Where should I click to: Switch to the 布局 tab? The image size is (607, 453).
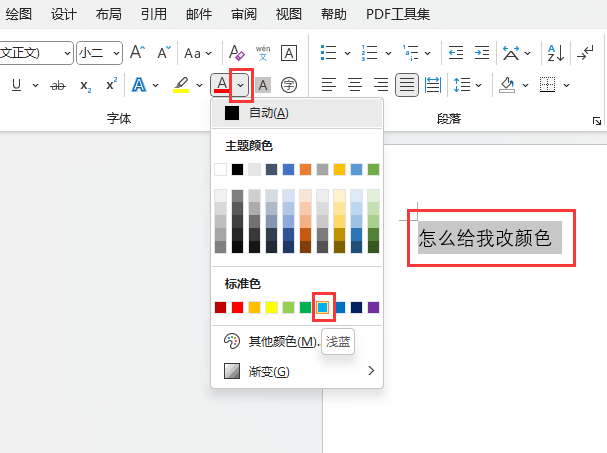click(109, 14)
